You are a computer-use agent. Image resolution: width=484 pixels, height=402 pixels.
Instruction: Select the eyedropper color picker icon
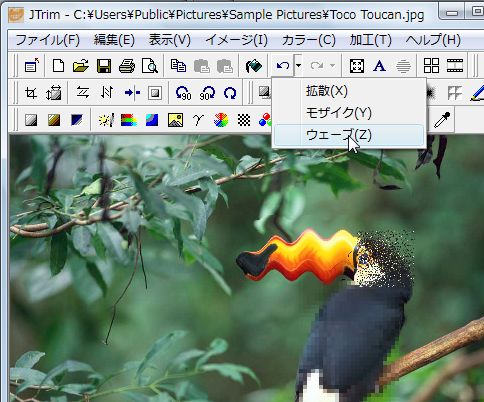pos(442,120)
